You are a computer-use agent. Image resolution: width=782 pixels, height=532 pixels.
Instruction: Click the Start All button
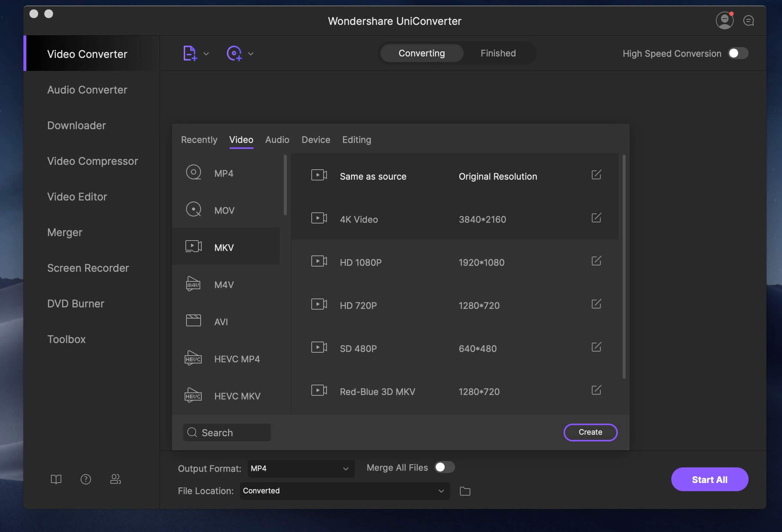click(x=710, y=479)
